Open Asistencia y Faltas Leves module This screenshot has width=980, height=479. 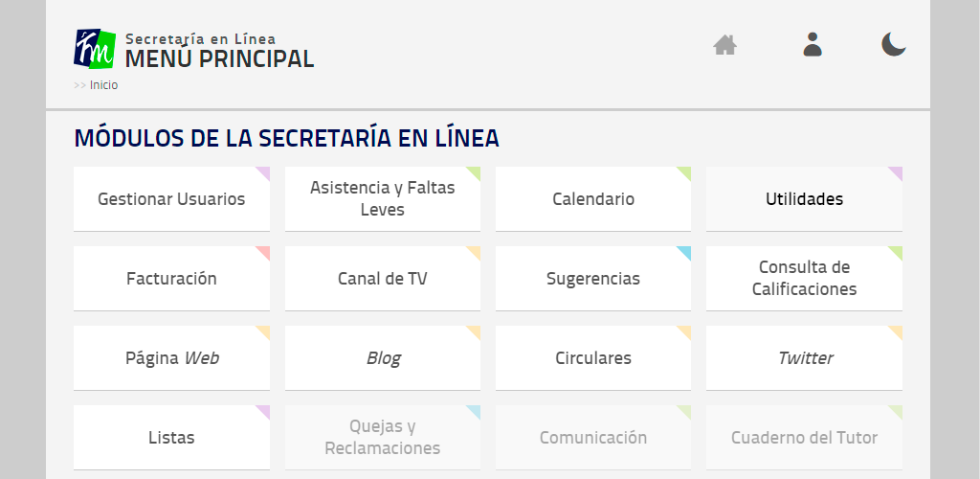pyautogui.click(x=382, y=199)
